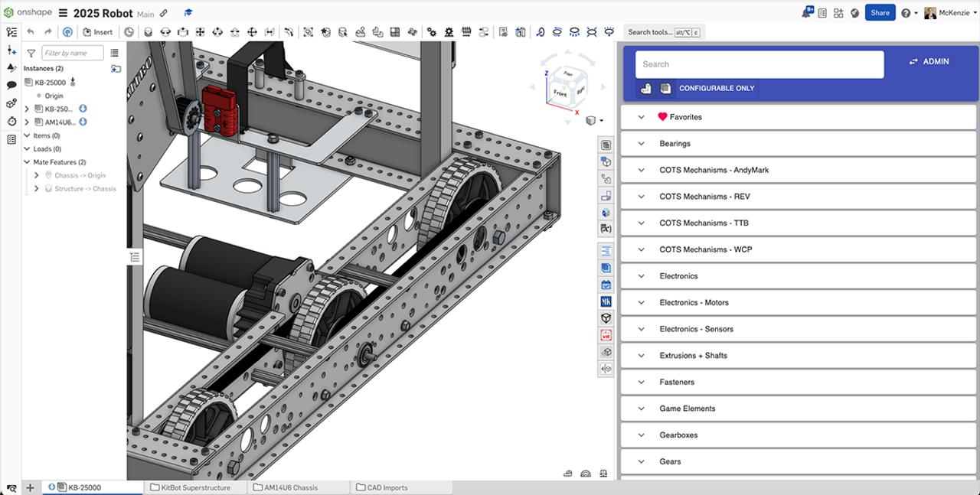980x495 pixels.
Task: Click the MK custom app icon in the right strip
Action: pos(606,301)
